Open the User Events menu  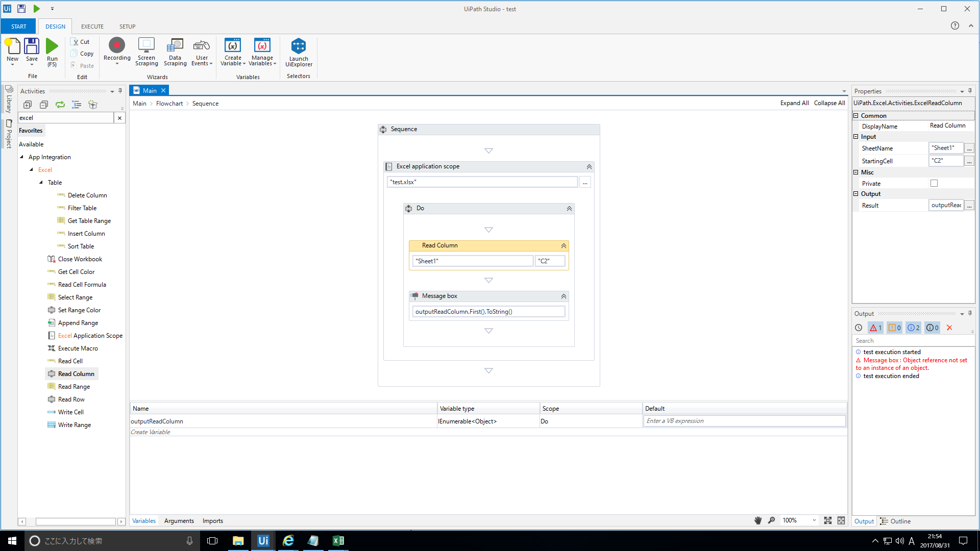pyautogui.click(x=202, y=52)
